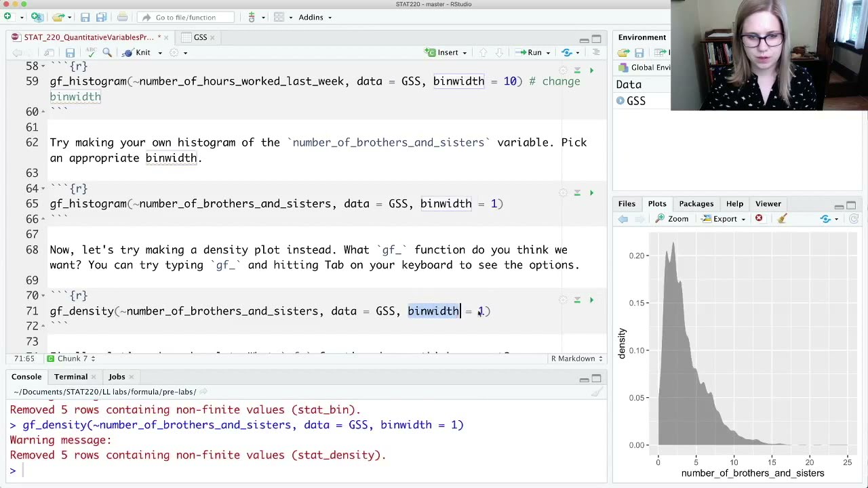Open the workspace panes layout menu

click(282, 17)
